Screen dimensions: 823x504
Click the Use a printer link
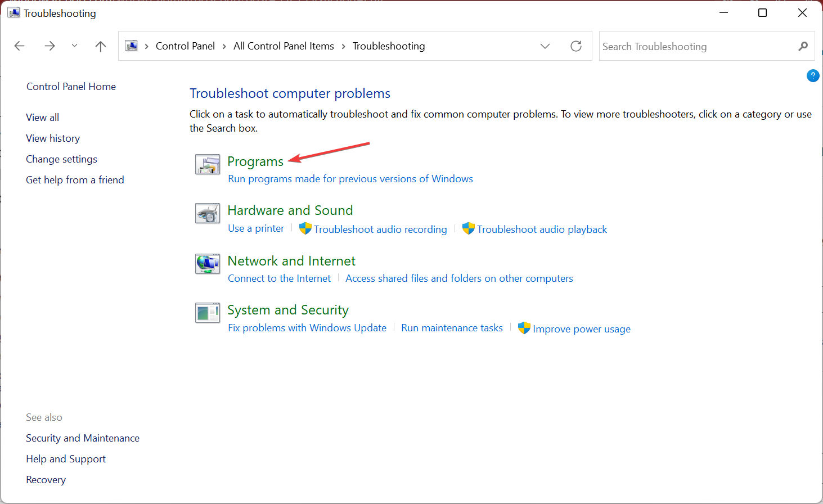point(256,228)
